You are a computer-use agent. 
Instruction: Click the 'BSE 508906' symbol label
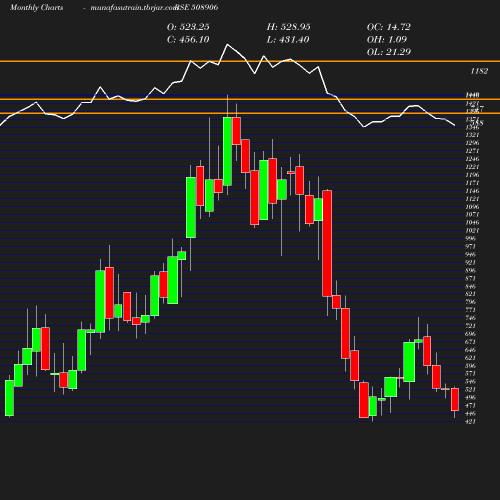click(197, 7)
